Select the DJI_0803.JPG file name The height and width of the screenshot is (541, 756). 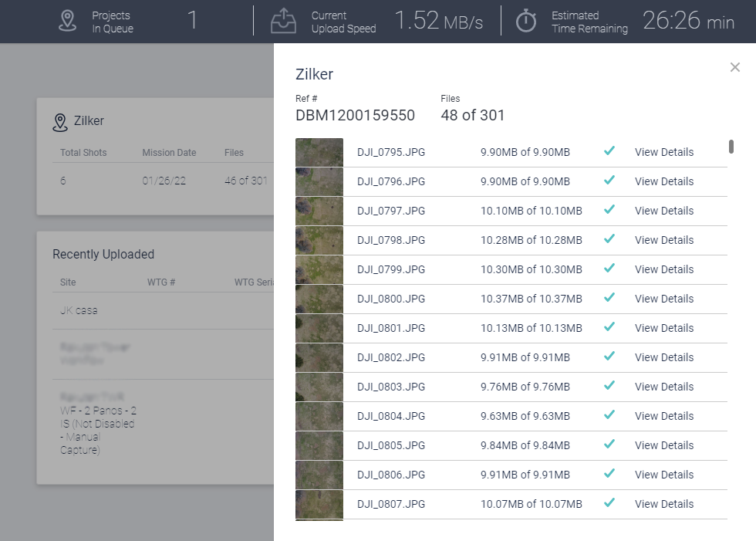click(x=391, y=387)
